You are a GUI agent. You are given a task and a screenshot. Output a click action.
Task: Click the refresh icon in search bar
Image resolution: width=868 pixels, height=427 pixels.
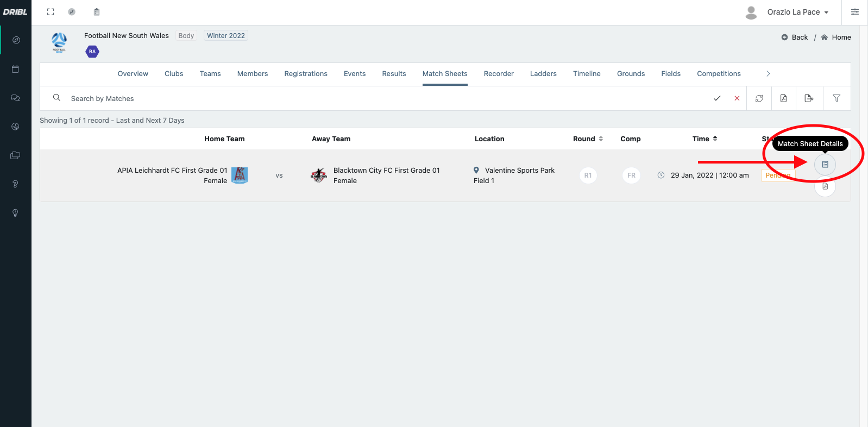pos(759,98)
